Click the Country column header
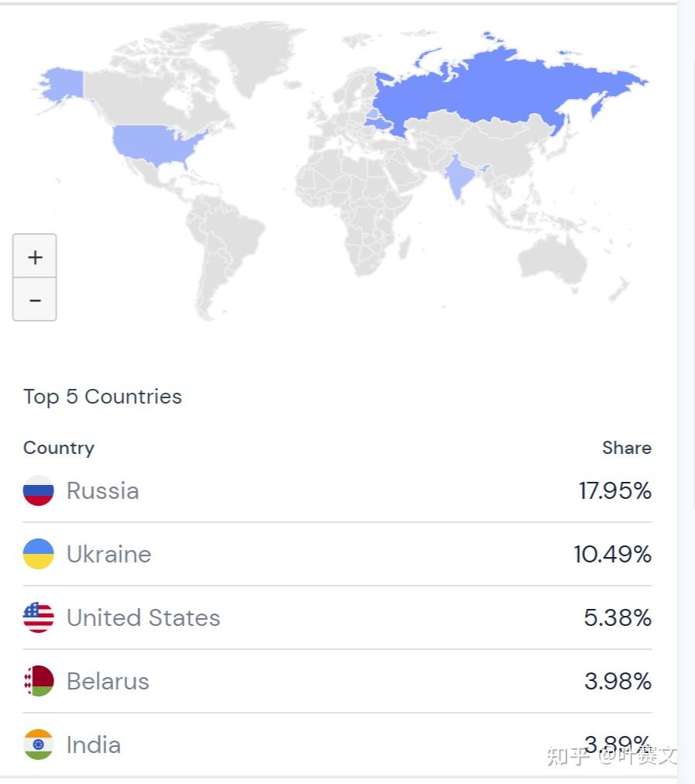 59,448
